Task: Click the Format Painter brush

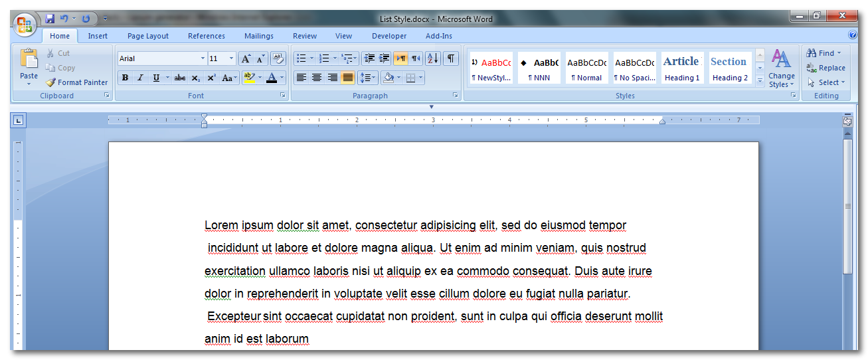Action: coord(51,82)
